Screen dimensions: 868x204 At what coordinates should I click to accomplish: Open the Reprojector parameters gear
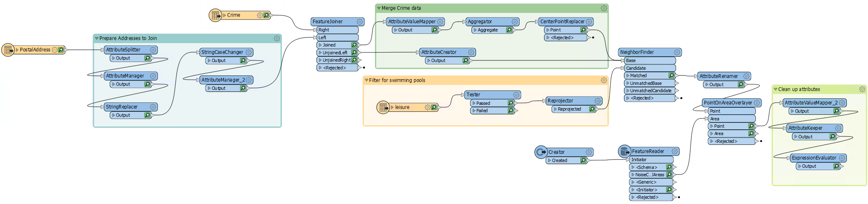(598, 101)
